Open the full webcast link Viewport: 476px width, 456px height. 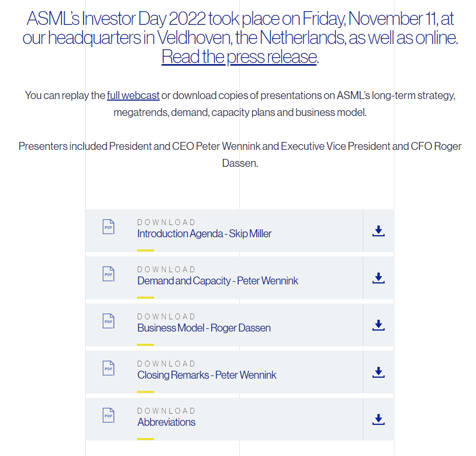coord(133,95)
